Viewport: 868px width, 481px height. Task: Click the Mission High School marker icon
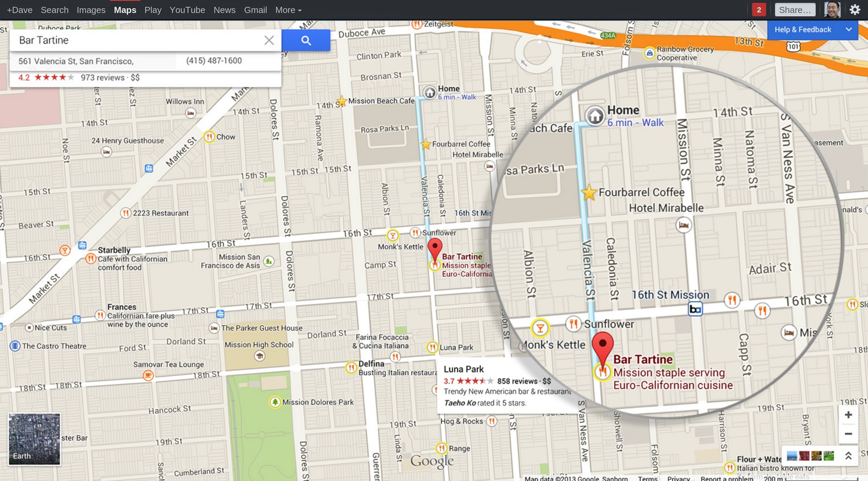(x=259, y=356)
